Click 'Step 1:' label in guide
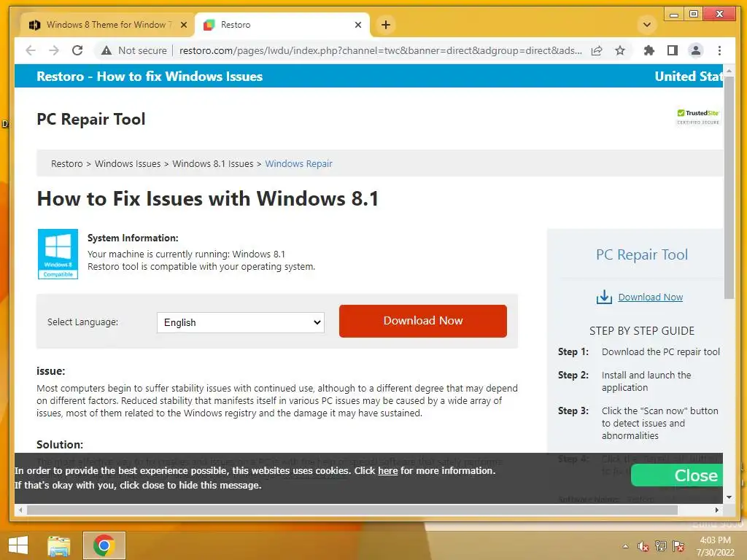The height and width of the screenshot is (560, 747). pos(573,352)
